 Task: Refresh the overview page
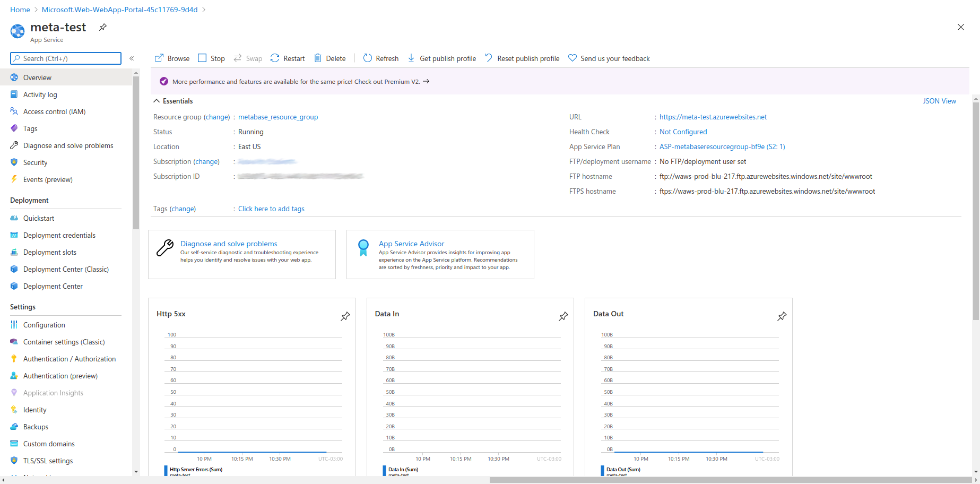381,58
